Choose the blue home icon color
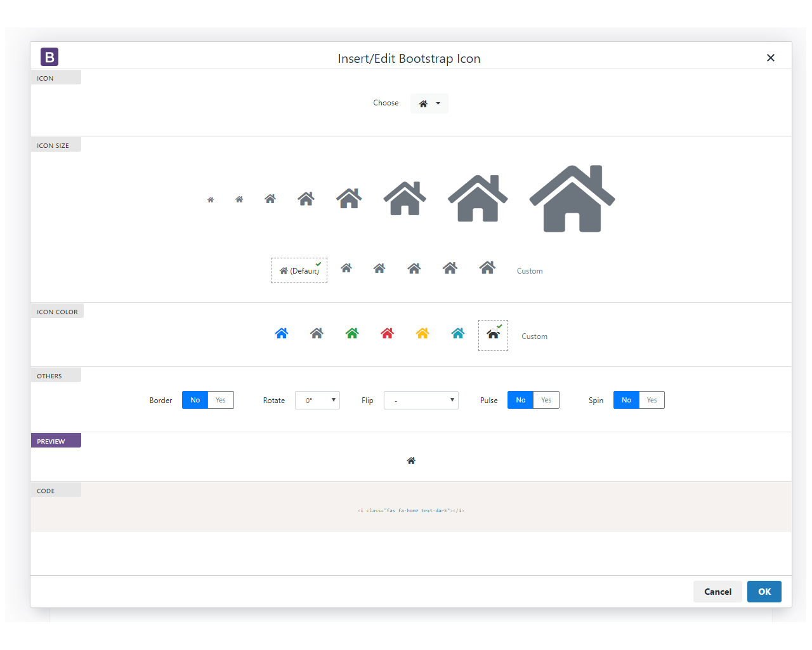The width and height of the screenshot is (812, 650). [282, 333]
